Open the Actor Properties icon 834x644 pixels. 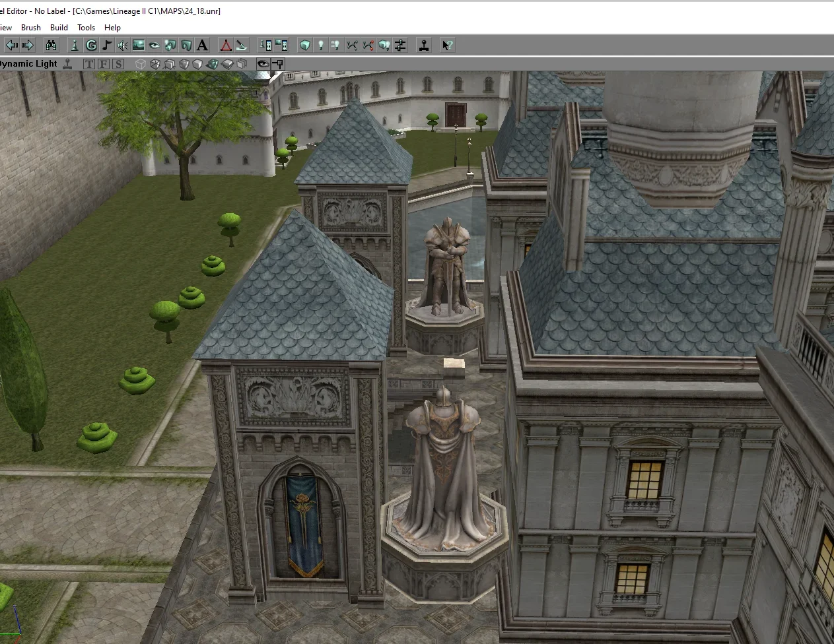(266, 45)
